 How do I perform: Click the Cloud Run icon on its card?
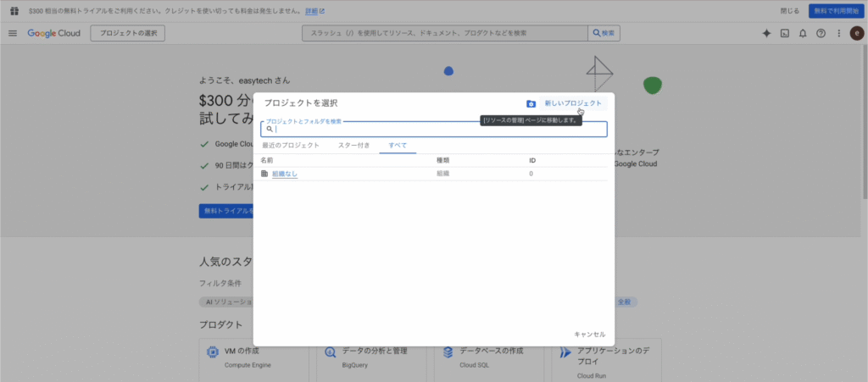click(x=565, y=352)
